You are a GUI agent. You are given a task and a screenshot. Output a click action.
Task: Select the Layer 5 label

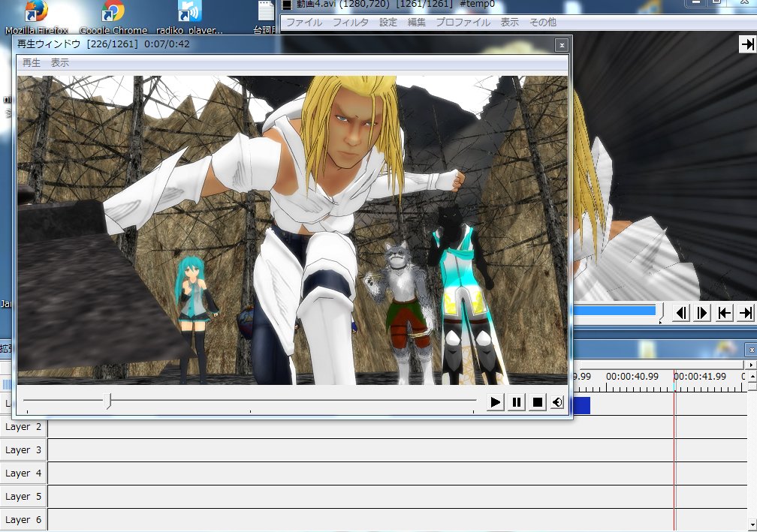[23, 496]
